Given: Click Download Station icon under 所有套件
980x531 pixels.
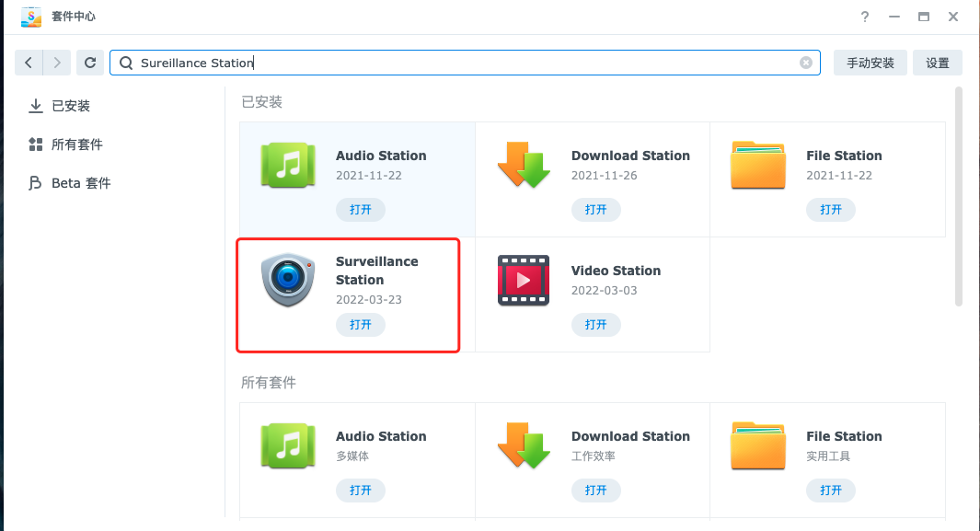Looking at the screenshot, I should coord(524,445).
